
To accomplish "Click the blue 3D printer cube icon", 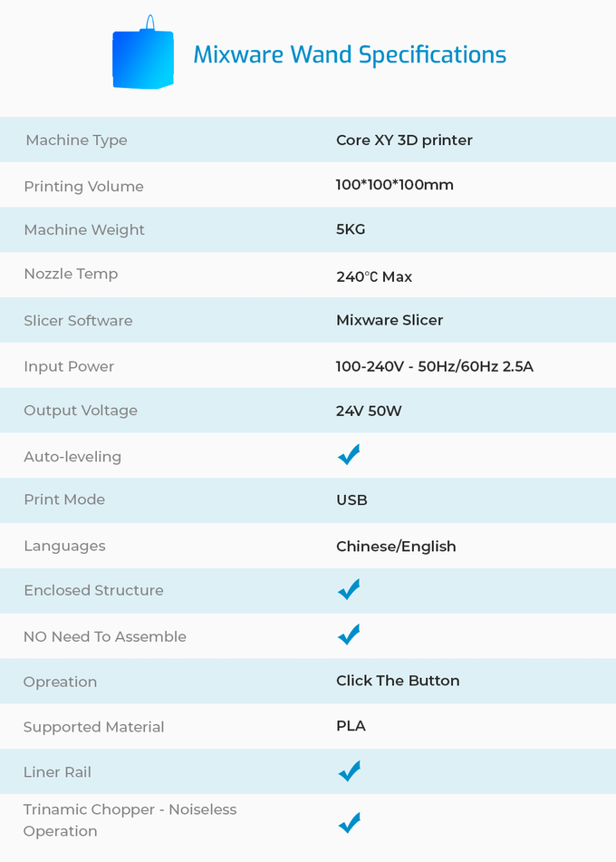I will (x=142, y=58).
